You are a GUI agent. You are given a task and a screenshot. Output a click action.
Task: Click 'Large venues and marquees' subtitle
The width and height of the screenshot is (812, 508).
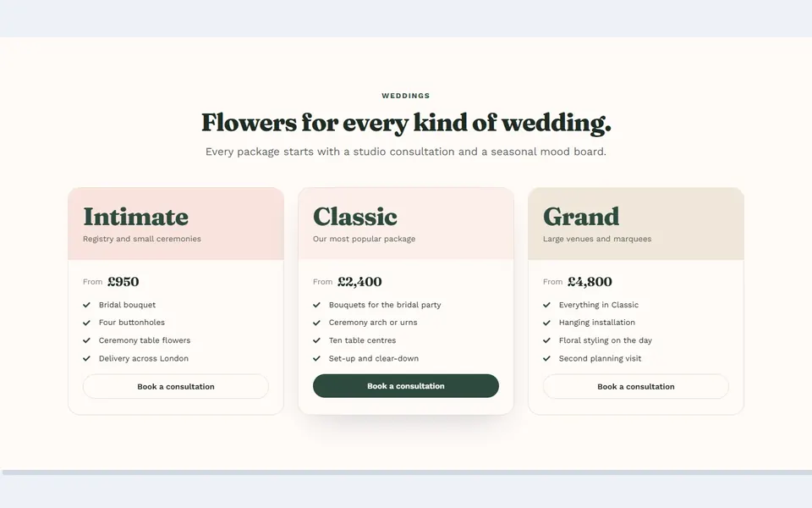point(597,239)
